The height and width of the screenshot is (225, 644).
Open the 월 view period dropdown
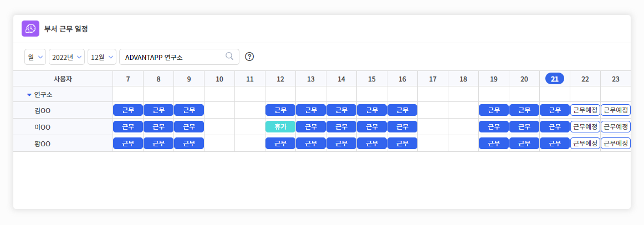[35, 57]
